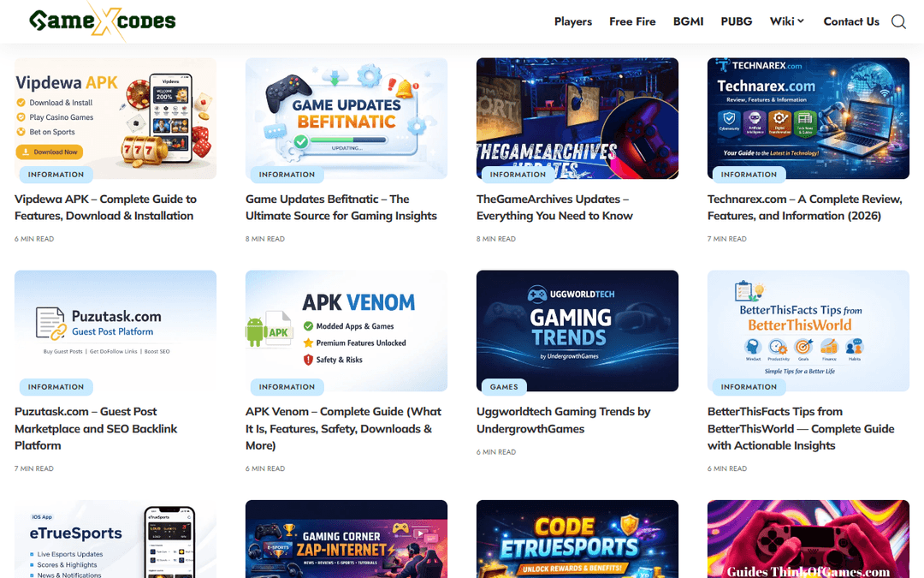924x578 pixels.
Task: Open the APK Venom article thumbnail
Action: (346, 331)
